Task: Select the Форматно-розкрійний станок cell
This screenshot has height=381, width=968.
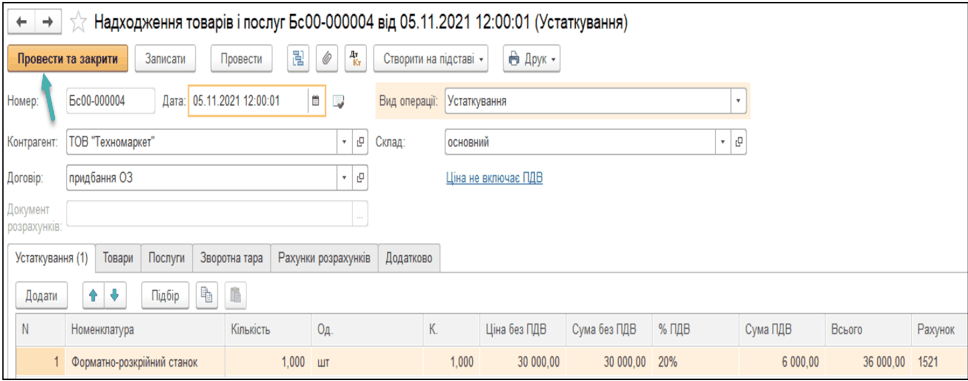Action: click(145, 362)
